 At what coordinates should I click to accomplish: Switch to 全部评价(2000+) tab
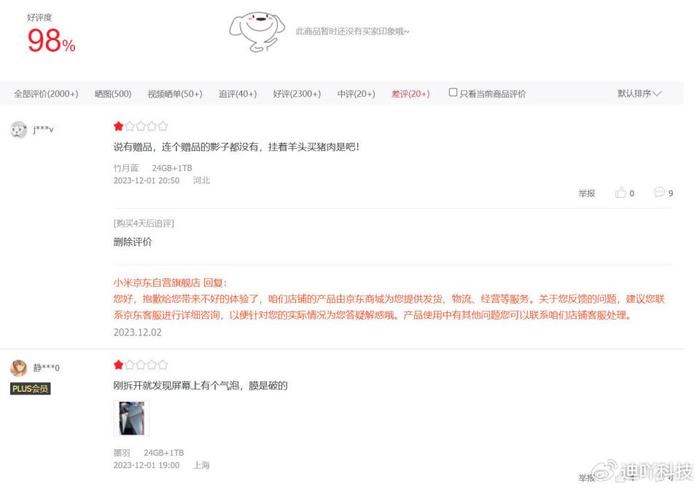[x=46, y=94]
